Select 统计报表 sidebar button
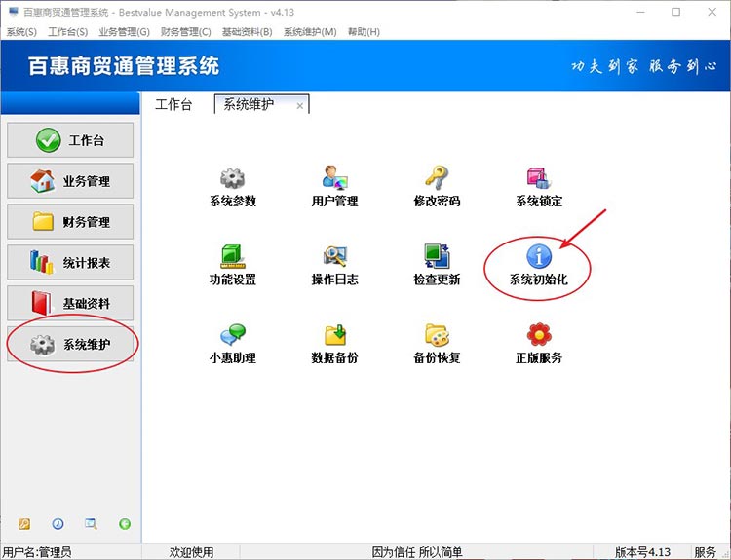The height and width of the screenshot is (560, 731). [70, 262]
